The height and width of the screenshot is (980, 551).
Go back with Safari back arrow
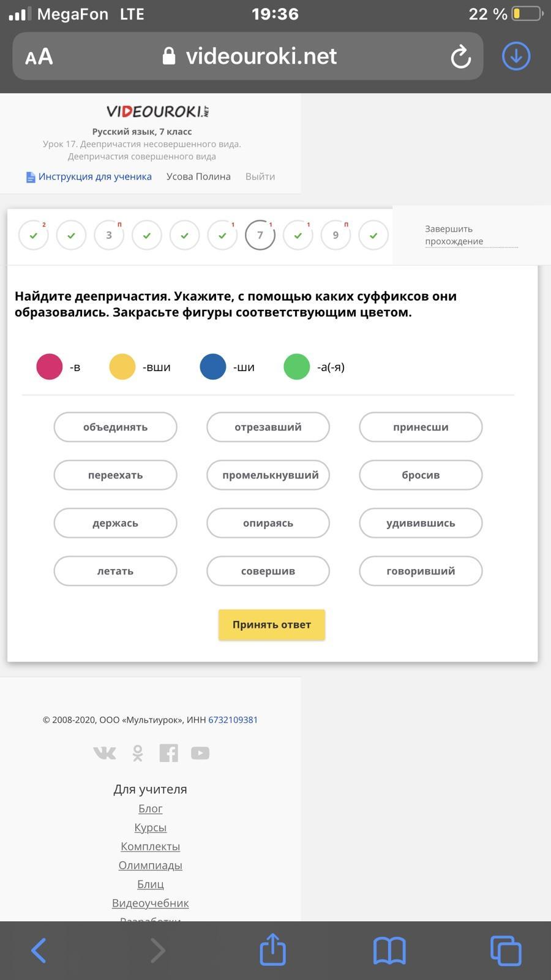pyautogui.click(x=39, y=951)
